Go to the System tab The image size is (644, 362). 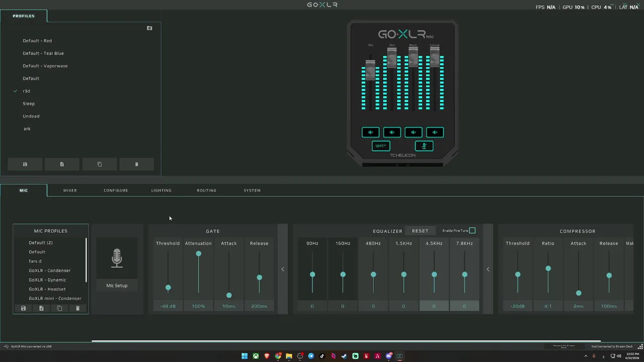click(252, 191)
